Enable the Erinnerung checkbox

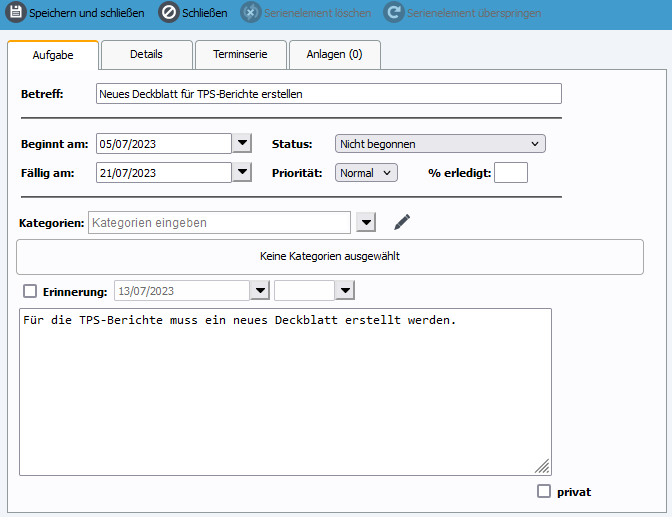click(30, 291)
